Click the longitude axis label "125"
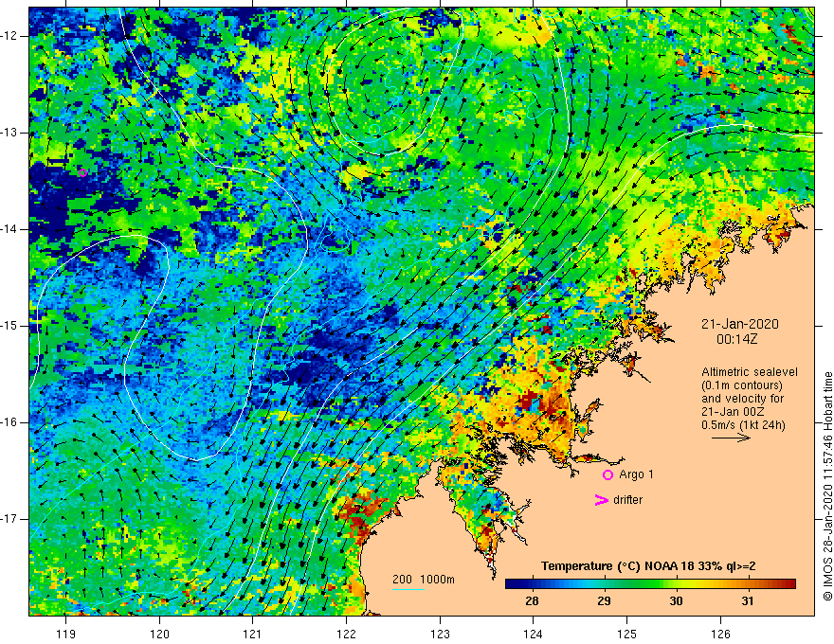 point(627,634)
